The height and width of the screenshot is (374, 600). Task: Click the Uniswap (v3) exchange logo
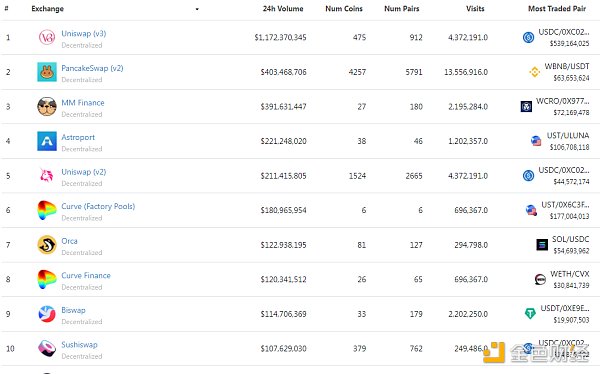(47, 38)
